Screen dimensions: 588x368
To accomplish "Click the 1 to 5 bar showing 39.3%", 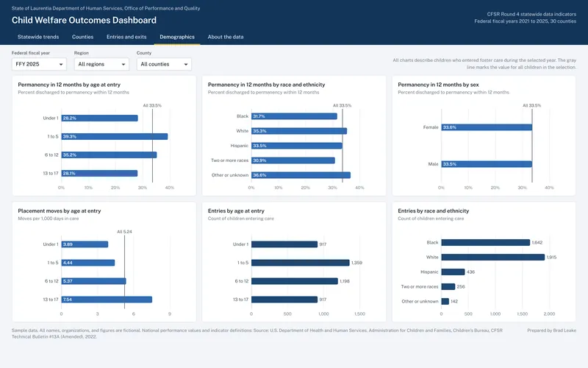I will (115, 136).
